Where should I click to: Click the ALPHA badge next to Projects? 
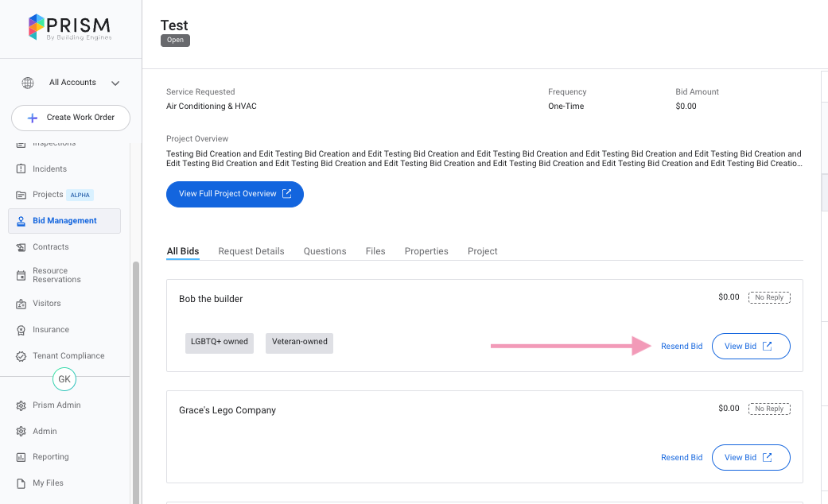tap(80, 195)
